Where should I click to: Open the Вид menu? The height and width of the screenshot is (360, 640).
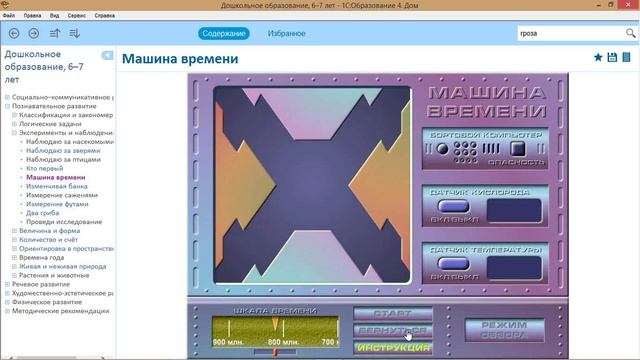coord(54,16)
